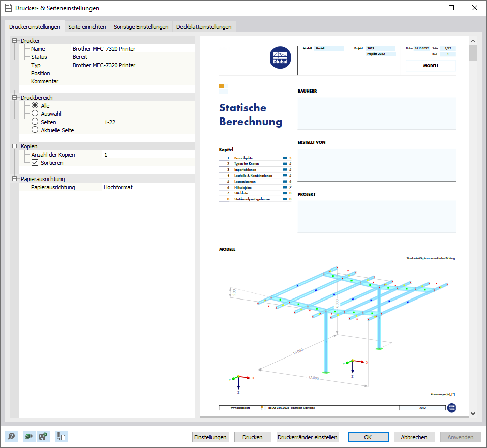Viewport: 487px width, 448px height.
Task: Click the preview scrollbar down arrow
Action: tap(473, 413)
